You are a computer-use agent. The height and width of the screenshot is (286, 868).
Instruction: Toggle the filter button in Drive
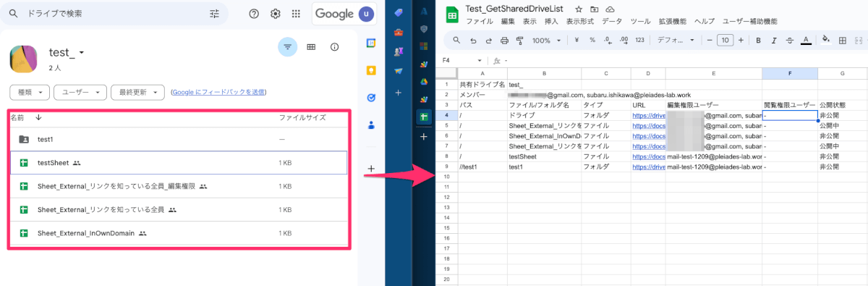coord(288,47)
